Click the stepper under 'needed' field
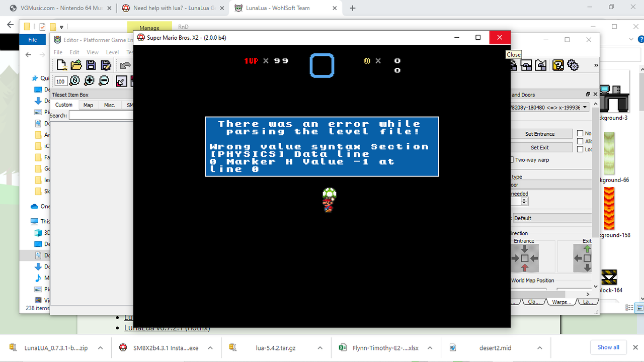The image size is (644, 362). tap(524, 201)
